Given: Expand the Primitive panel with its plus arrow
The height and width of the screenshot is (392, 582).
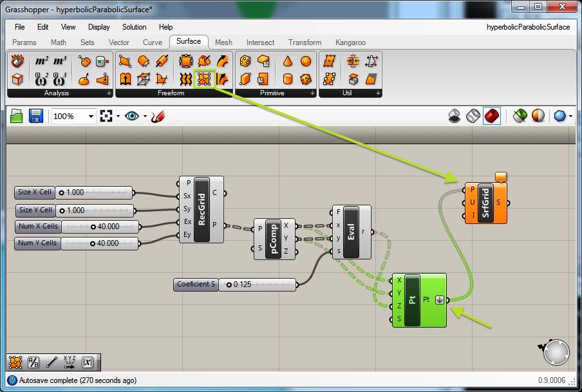Looking at the screenshot, I should point(312,93).
